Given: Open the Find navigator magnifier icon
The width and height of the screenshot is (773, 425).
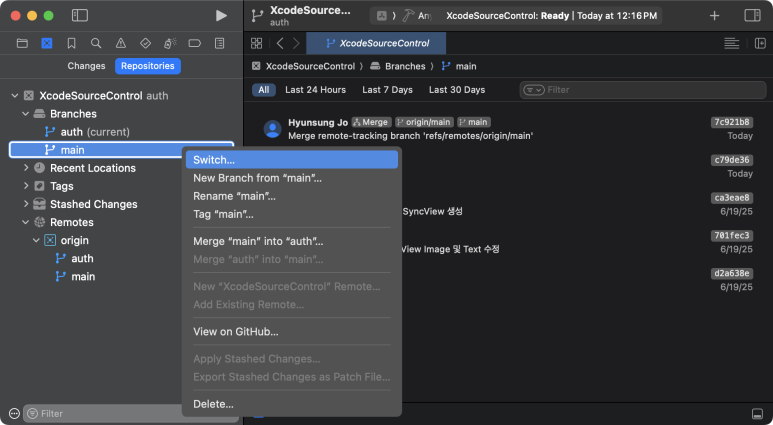Looking at the screenshot, I should click(96, 43).
